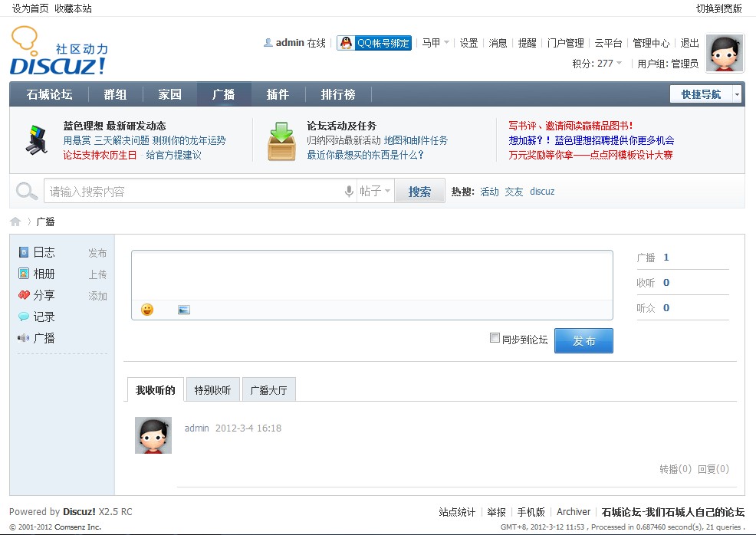The image size is (756, 535).
Task: Open 门户管理 link
Action: 566,43
